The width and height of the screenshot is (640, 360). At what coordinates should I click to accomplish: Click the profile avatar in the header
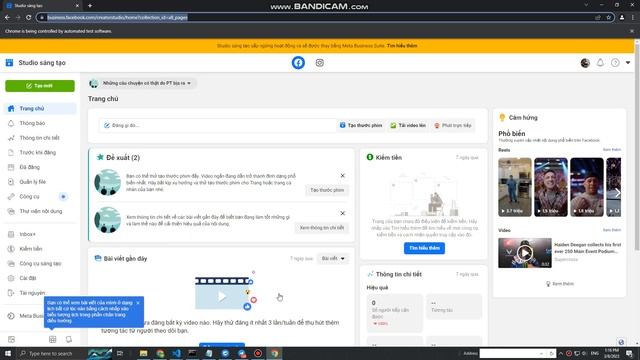coord(585,63)
